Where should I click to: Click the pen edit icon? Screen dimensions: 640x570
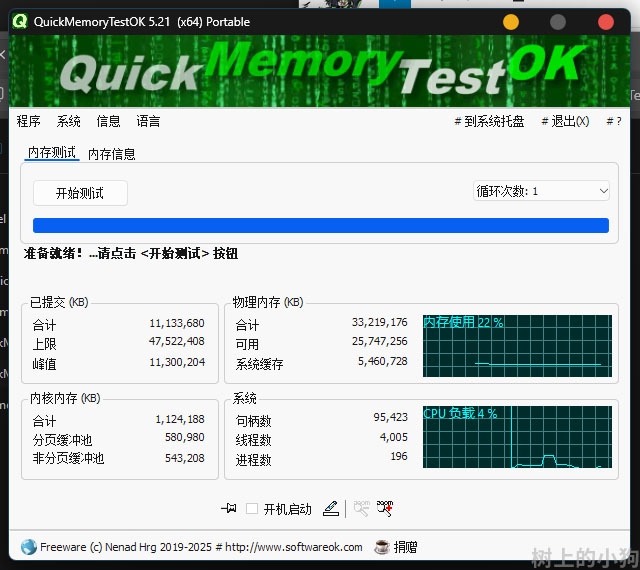pos(331,509)
